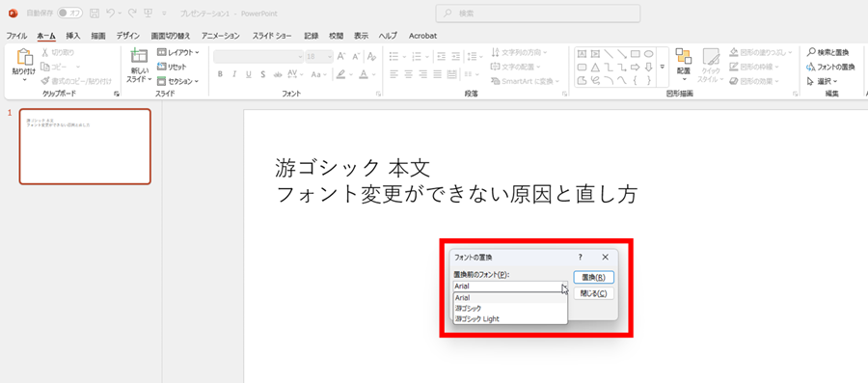Increase font size with A^ icon
Viewport: 868px width, 383px height.
coord(341,57)
